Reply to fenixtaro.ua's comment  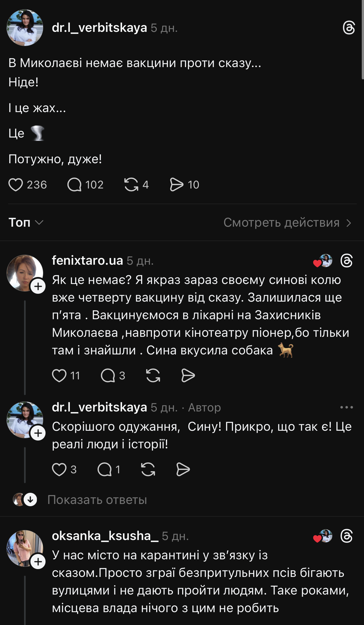[108, 375]
